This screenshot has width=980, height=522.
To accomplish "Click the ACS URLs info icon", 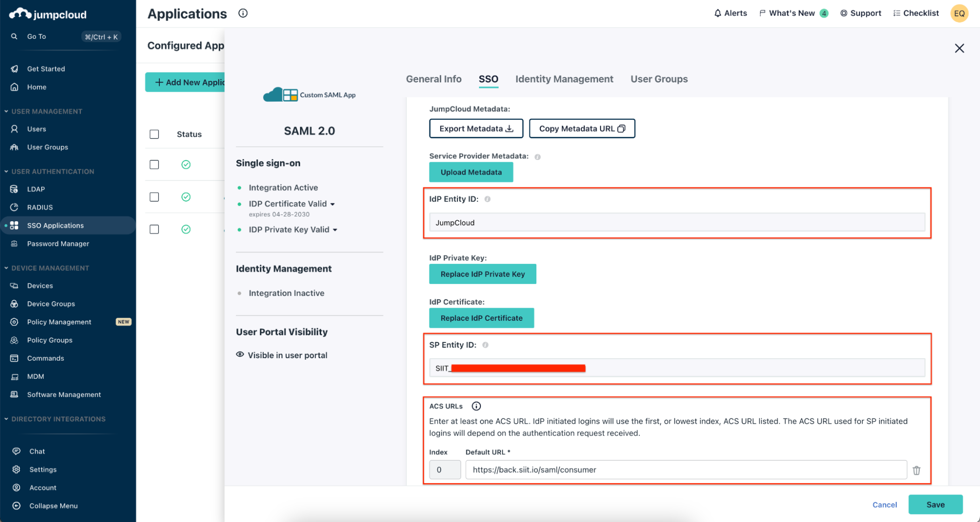I will [476, 406].
